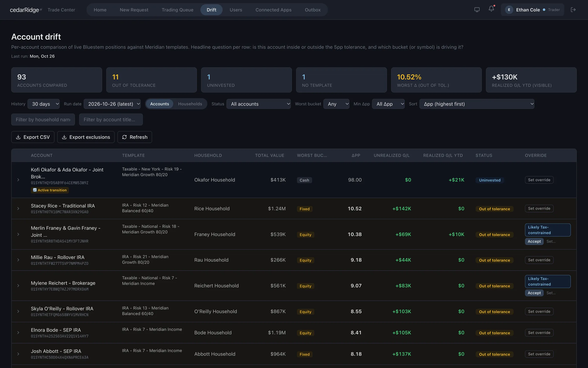The image size is (588, 368).
Task: Click the Total Value column header
Action: 269,155
